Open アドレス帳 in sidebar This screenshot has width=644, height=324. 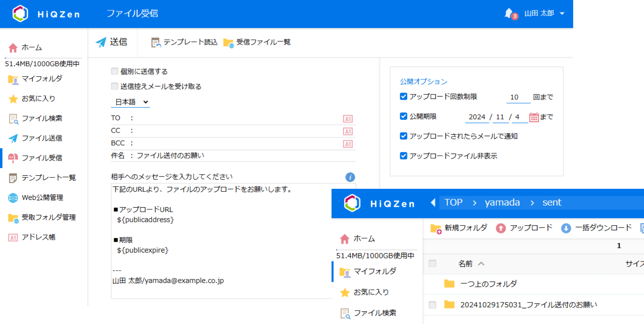click(32, 237)
